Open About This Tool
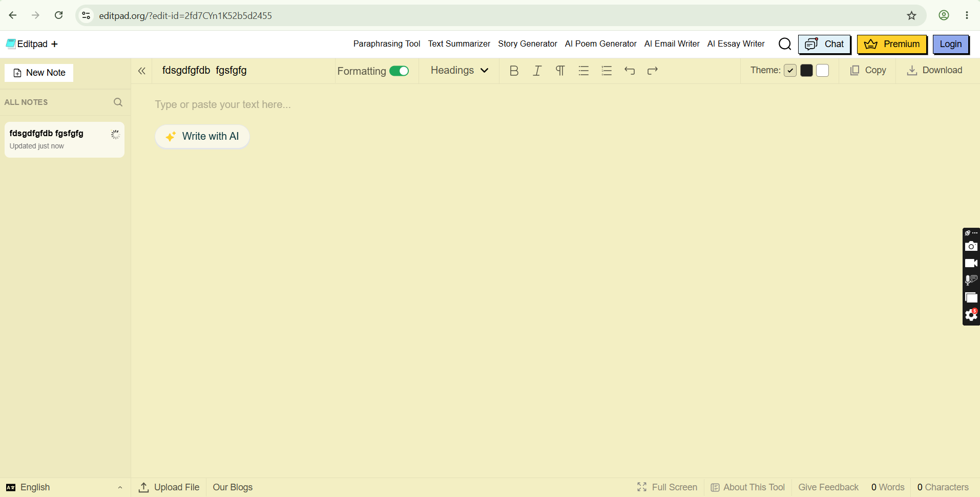This screenshot has width=980, height=497. (x=748, y=487)
